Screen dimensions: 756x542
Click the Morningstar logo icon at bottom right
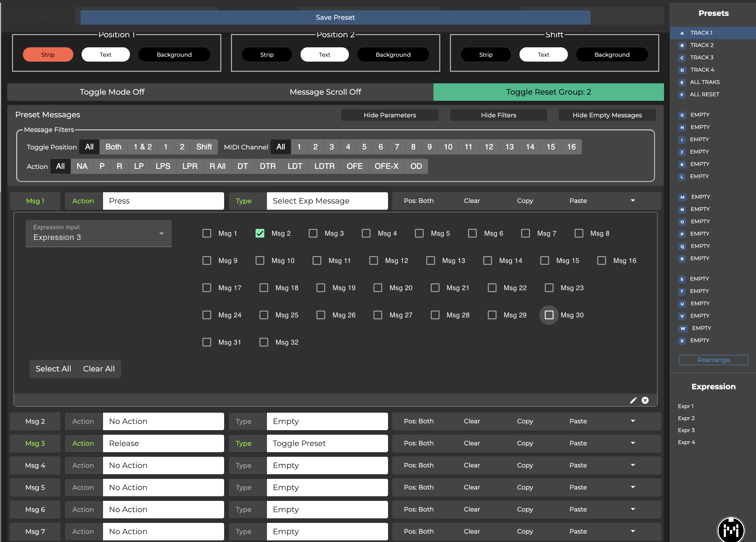pyautogui.click(x=731, y=530)
